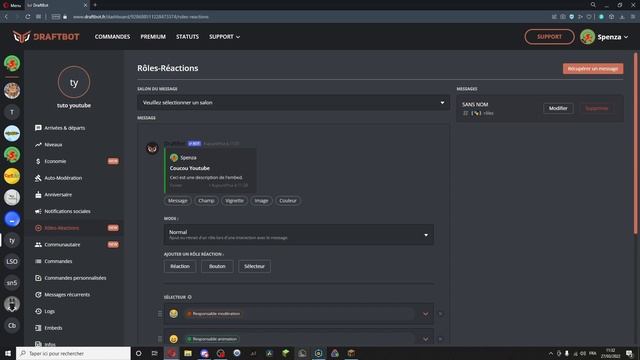Select the 'T' server avatar
Screen dimensions: 640x360
[x=12, y=112]
